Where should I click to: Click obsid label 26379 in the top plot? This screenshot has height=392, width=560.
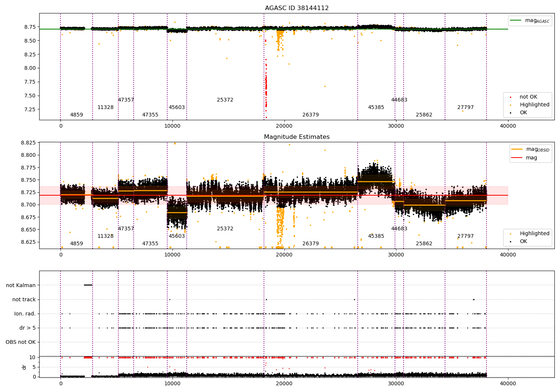point(311,115)
